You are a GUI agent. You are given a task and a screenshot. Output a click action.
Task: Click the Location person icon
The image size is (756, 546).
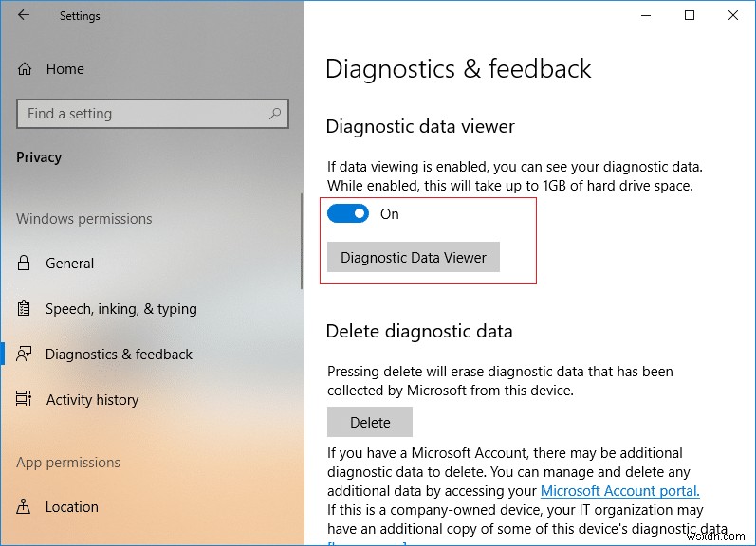[25, 507]
